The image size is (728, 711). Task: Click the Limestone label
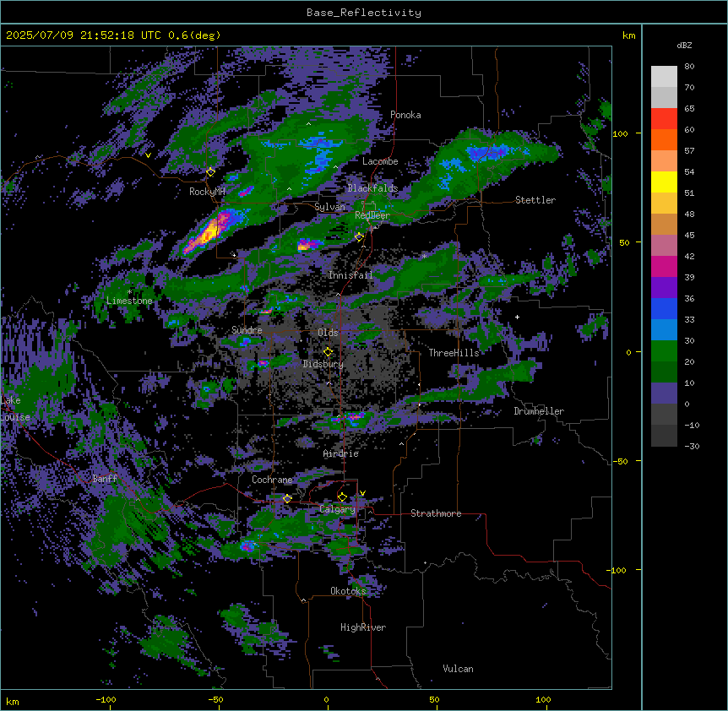coord(129,301)
